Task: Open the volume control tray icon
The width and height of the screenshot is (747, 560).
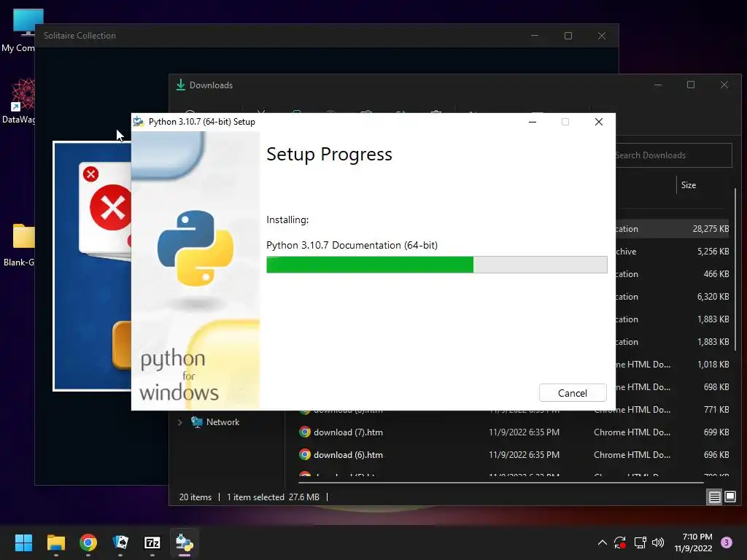Action: click(658, 542)
